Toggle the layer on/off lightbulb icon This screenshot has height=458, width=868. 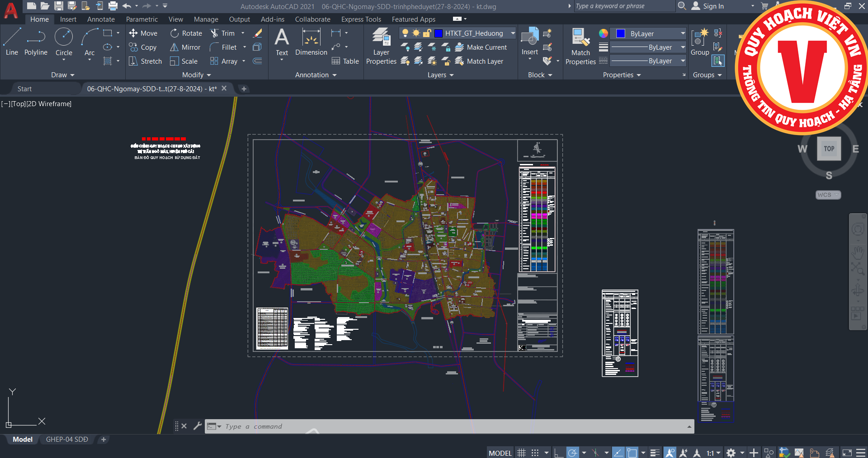[405, 33]
